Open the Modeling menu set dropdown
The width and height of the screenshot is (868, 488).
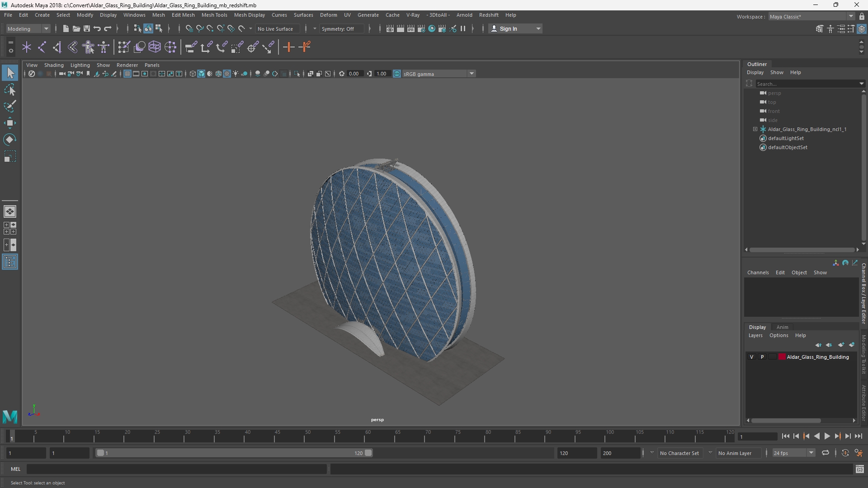click(x=28, y=28)
